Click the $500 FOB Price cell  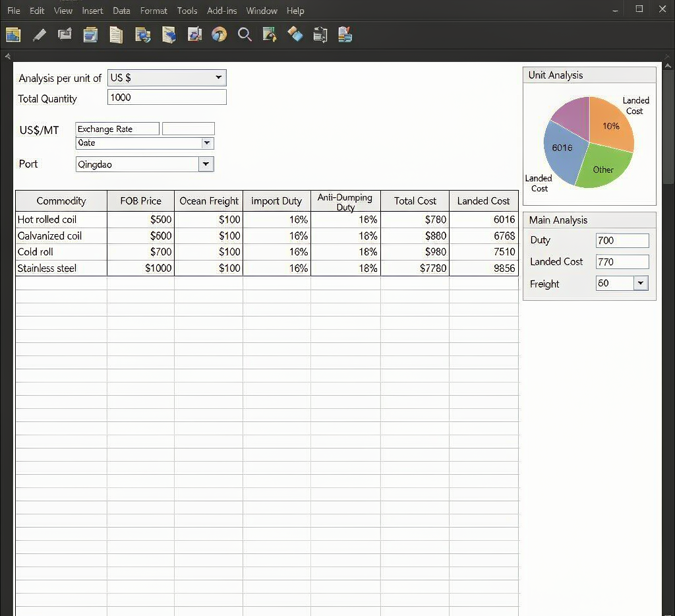tap(141, 219)
